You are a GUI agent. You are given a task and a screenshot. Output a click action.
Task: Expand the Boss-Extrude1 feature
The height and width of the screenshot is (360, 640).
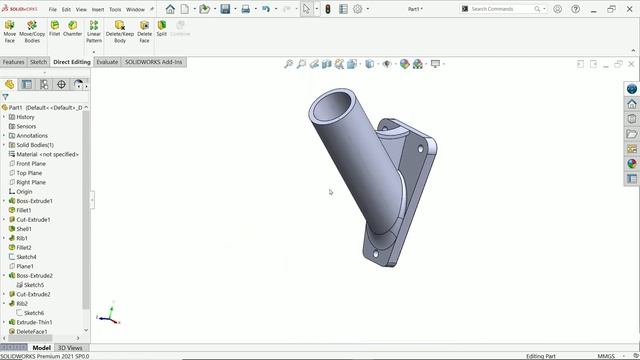click(4, 201)
